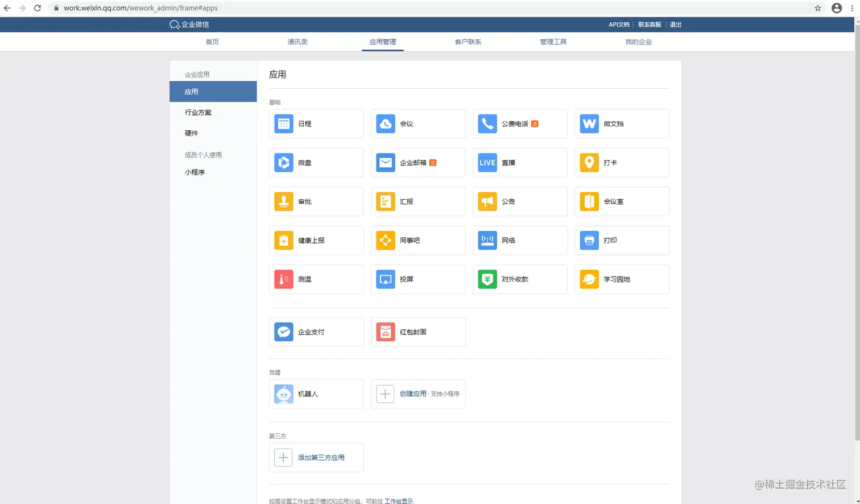Open the 打卡 attendance app
Image resolution: width=860 pixels, height=504 pixels.
(x=621, y=163)
